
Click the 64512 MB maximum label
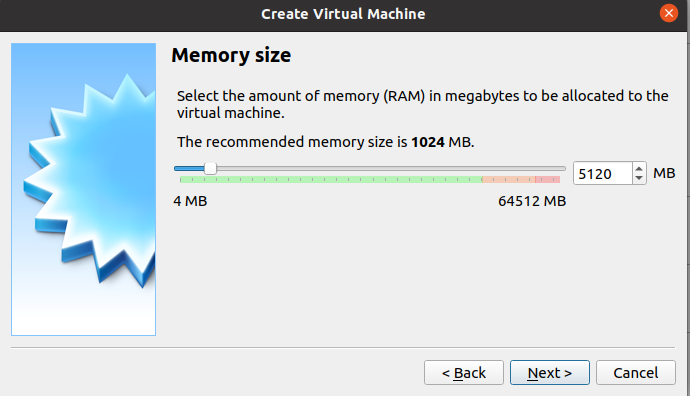click(532, 201)
